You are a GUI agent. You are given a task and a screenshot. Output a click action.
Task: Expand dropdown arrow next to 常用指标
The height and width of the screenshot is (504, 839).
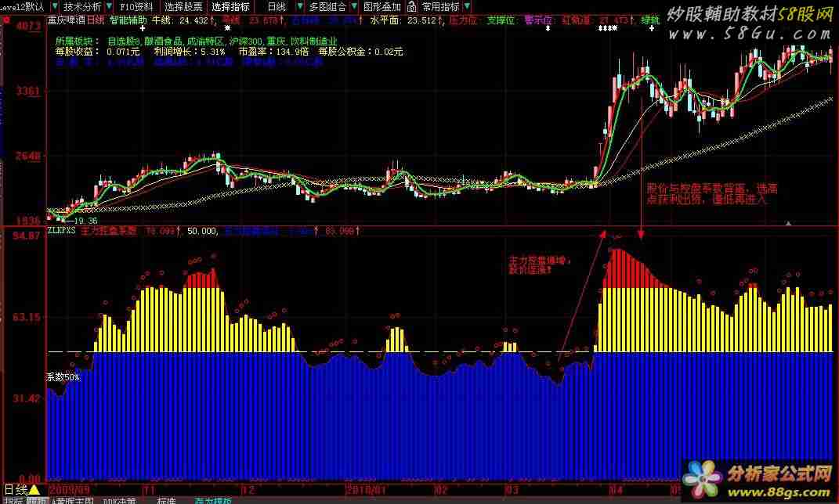click(467, 6)
